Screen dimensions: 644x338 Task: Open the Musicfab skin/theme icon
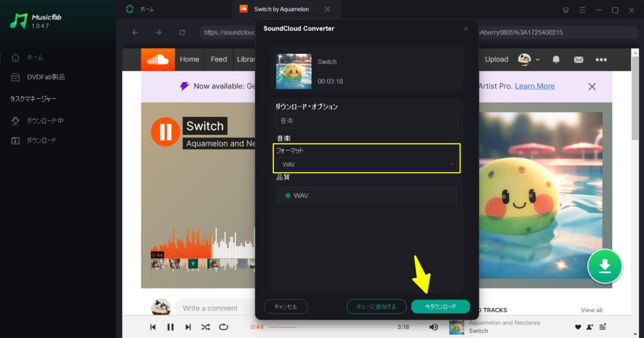pyautogui.click(x=566, y=10)
